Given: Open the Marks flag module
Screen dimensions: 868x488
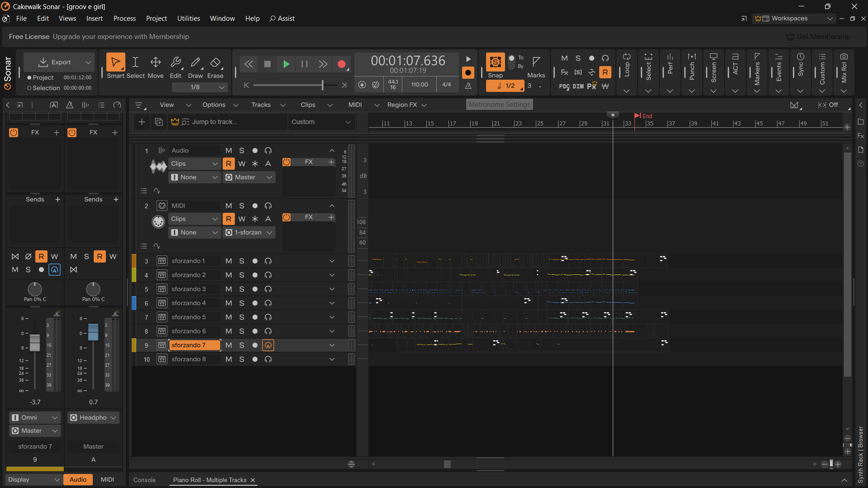Looking at the screenshot, I should (536, 62).
